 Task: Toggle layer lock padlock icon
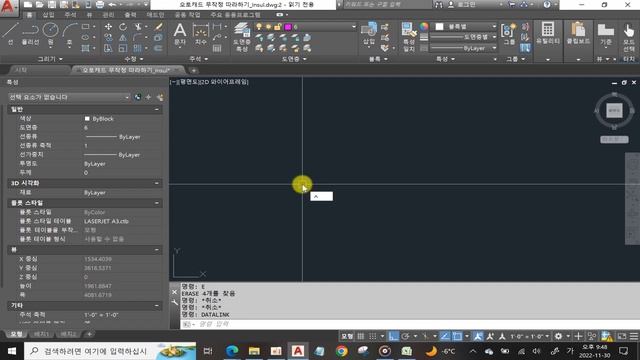pos(278,27)
